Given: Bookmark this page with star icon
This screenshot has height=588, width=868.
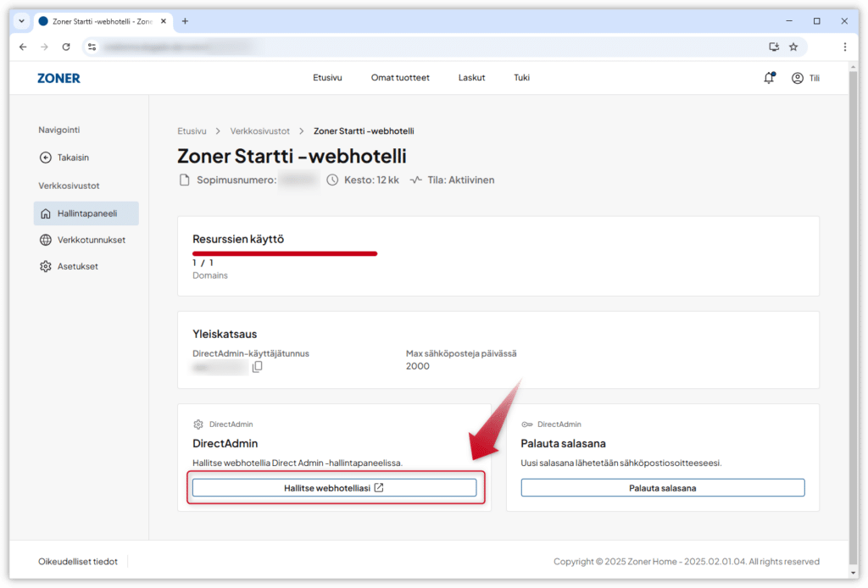Looking at the screenshot, I should [793, 47].
